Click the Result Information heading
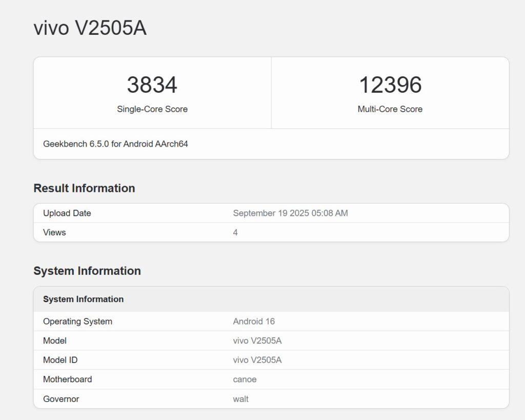This screenshot has width=525, height=420. click(84, 188)
